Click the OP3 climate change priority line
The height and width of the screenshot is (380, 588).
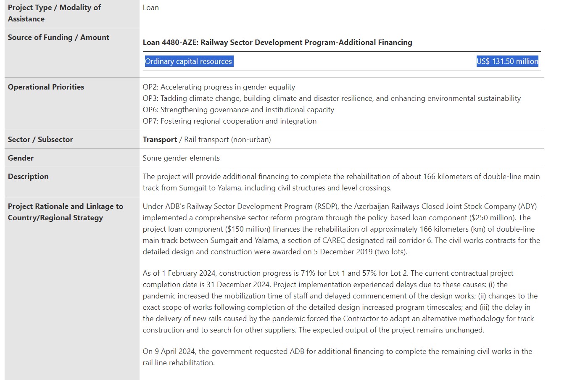[x=331, y=98]
